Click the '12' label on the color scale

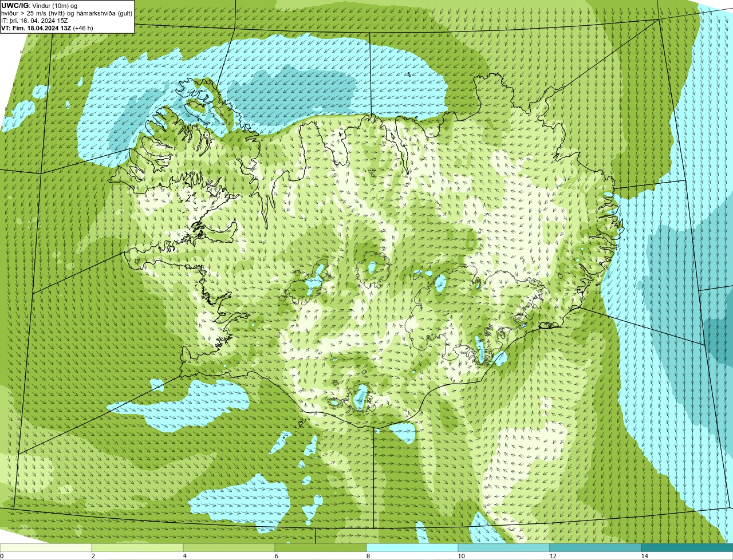pos(553,556)
